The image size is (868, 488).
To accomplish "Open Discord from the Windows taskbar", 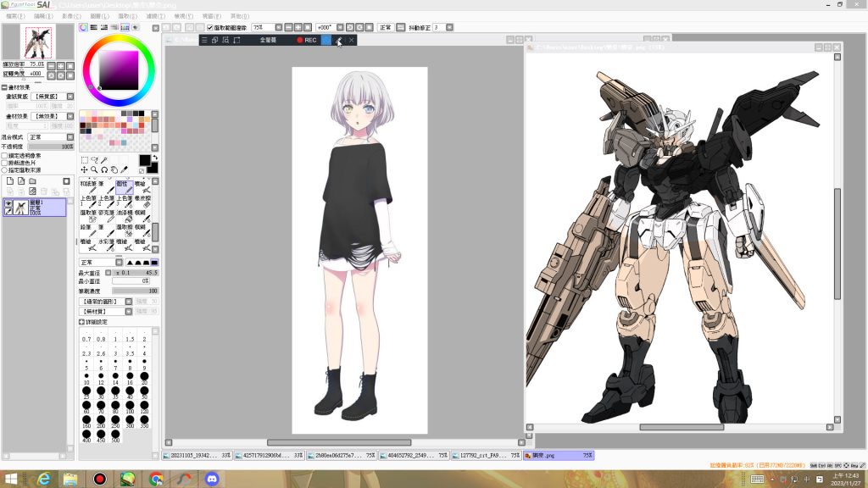I will click(211, 479).
